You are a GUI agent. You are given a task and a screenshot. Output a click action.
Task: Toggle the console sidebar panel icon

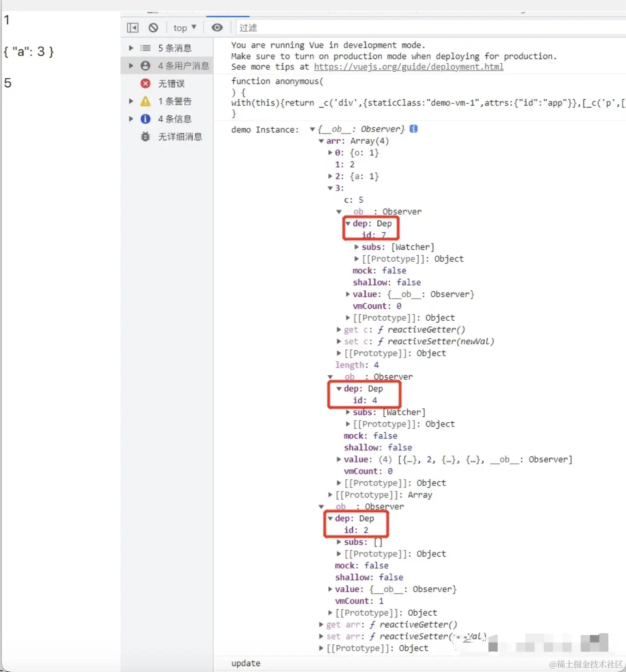(132, 28)
